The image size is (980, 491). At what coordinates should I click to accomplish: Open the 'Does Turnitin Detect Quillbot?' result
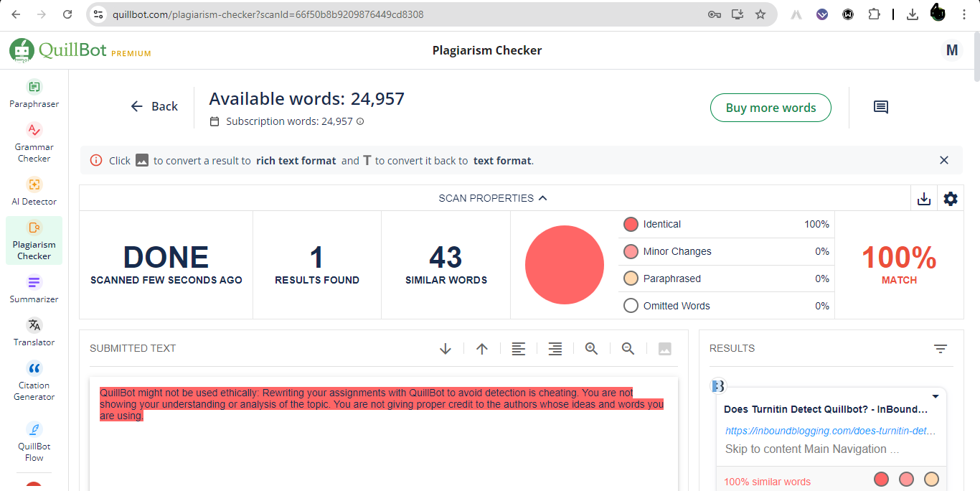click(826, 409)
